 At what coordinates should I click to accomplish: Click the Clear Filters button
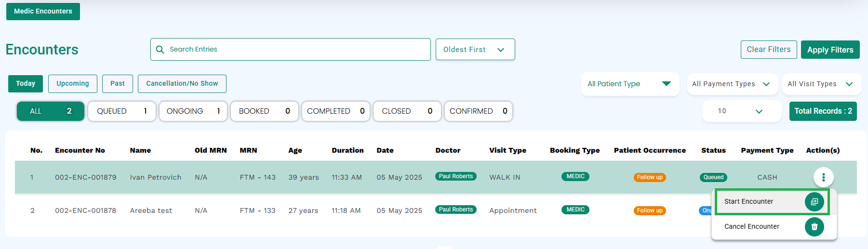[769, 50]
